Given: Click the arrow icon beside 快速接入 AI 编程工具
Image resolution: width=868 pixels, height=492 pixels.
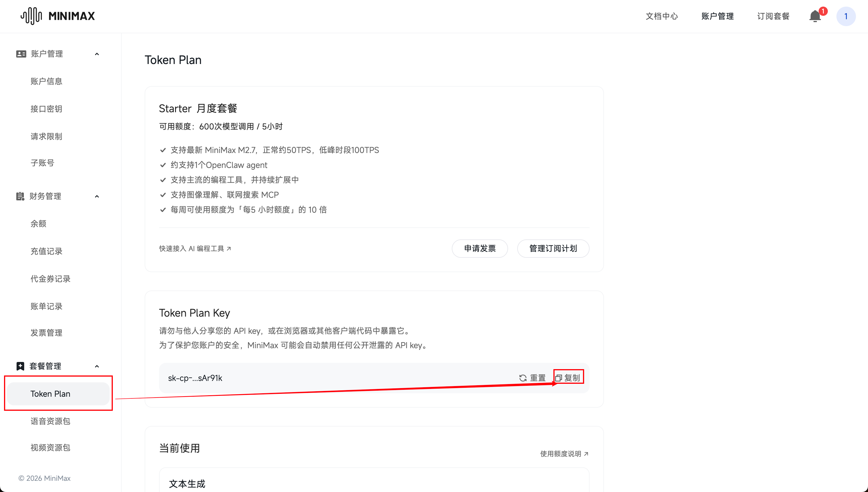Looking at the screenshot, I should (229, 249).
